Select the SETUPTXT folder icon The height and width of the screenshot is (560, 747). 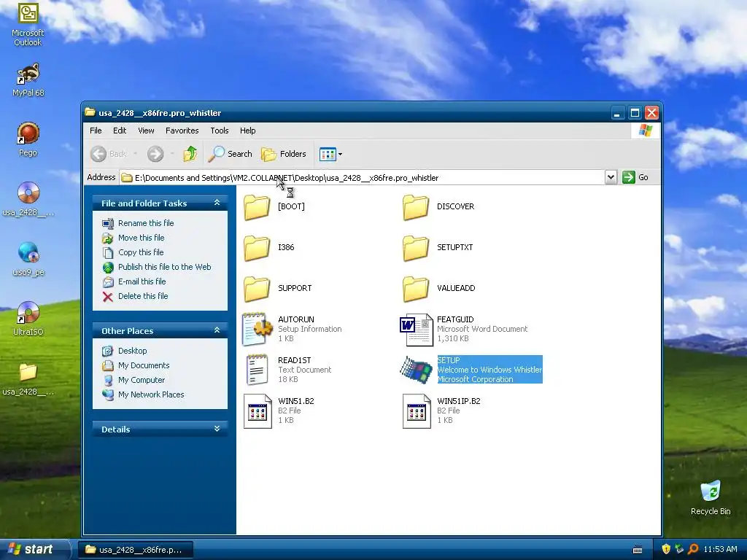[415, 248]
